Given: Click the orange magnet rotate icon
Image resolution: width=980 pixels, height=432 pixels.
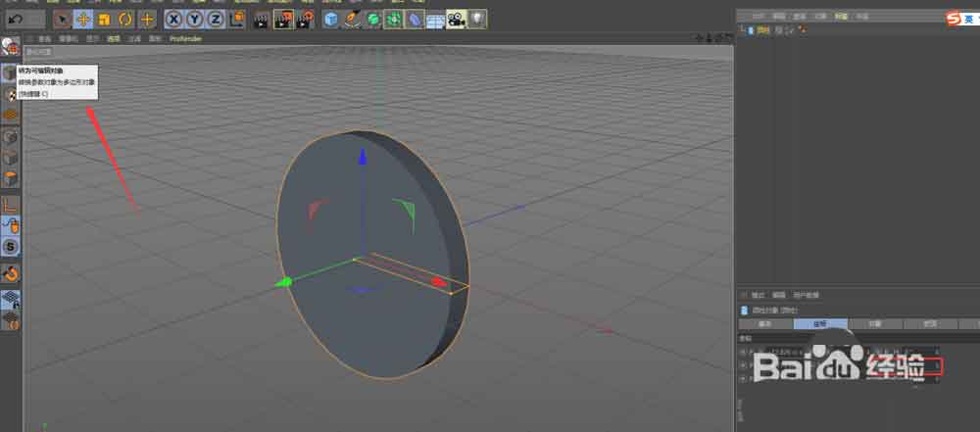Looking at the screenshot, I should 11,273.
